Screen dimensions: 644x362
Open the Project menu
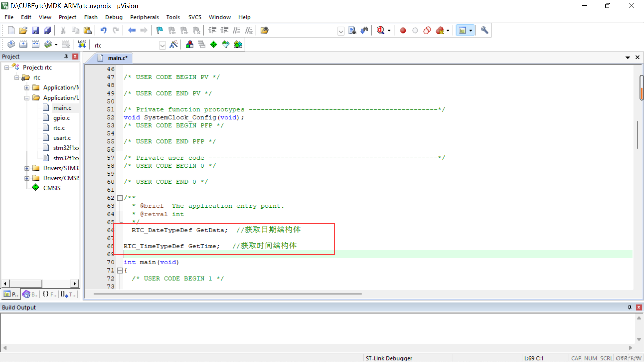click(x=67, y=17)
